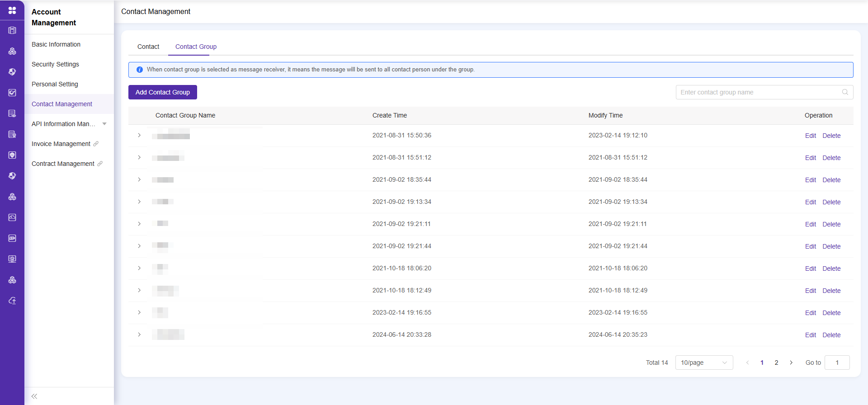Delete group created 2021-08-31 15:50:36
Viewport: 868px width, 405px height.
(x=831, y=136)
